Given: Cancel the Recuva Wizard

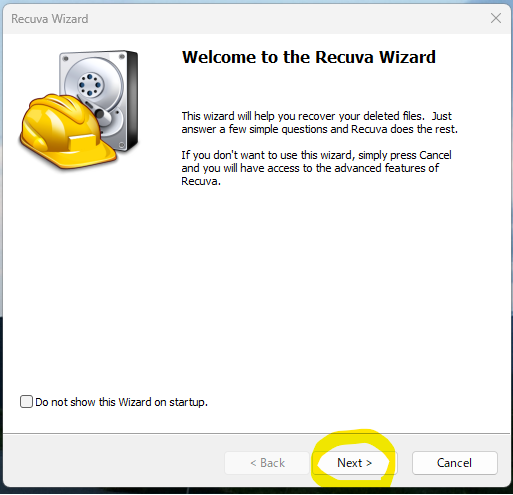Looking at the screenshot, I should [x=455, y=463].
